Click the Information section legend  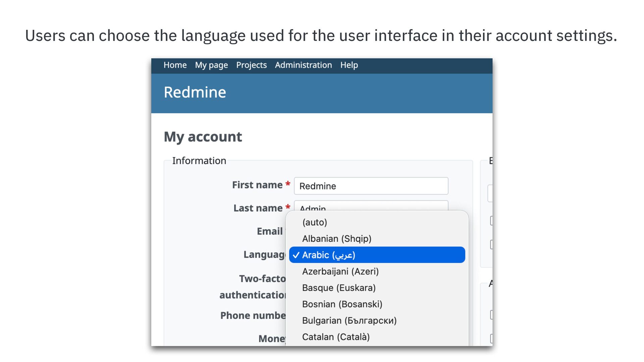click(199, 161)
